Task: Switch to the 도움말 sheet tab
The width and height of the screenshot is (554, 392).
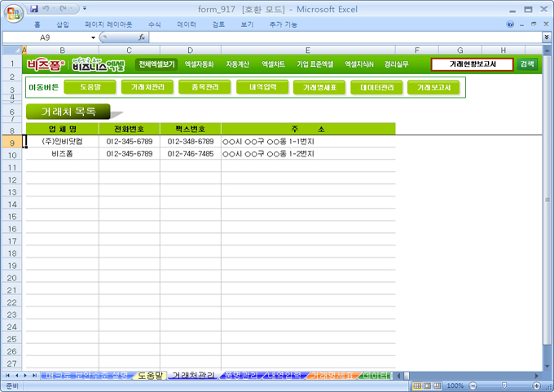Action: (150, 376)
